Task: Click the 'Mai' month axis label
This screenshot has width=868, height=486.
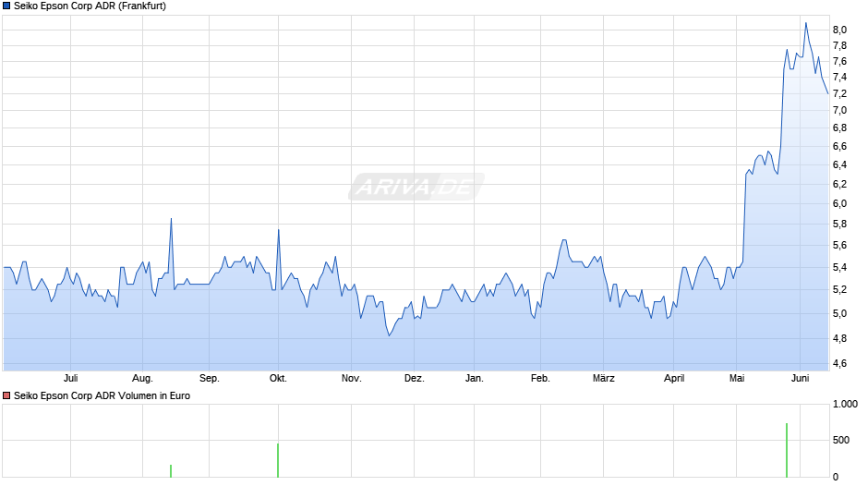Action: coord(736,378)
